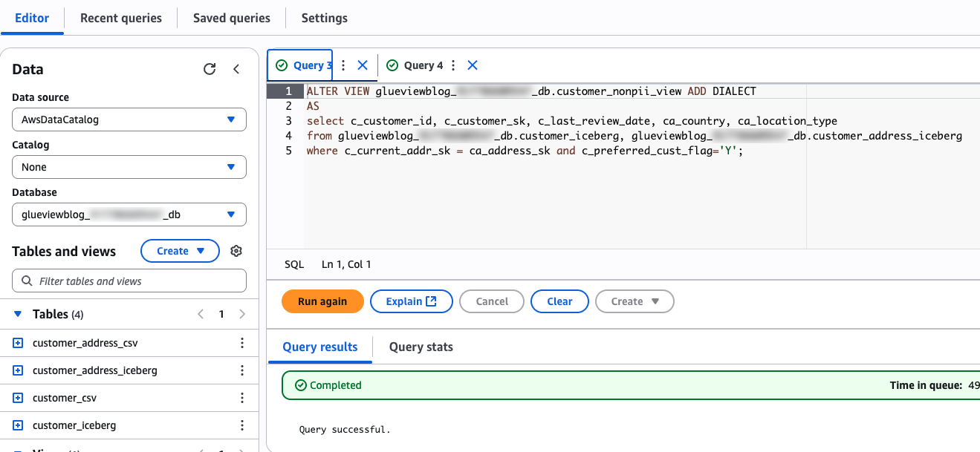Close the Query 3 tab
This screenshot has width=980, height=452.
pyautogui.click(x=363, y=65)
